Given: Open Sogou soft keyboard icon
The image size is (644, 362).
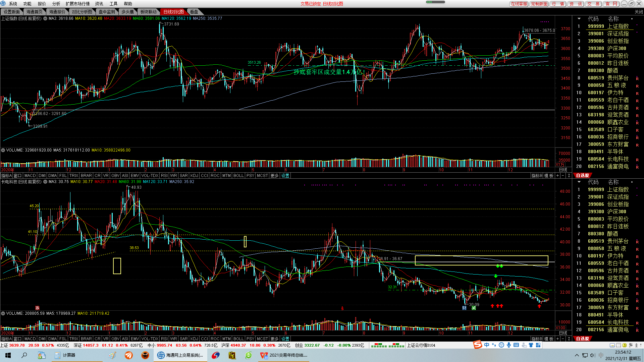Looking at the screenshot, I should pyautogui.click(x=516, y=345).
